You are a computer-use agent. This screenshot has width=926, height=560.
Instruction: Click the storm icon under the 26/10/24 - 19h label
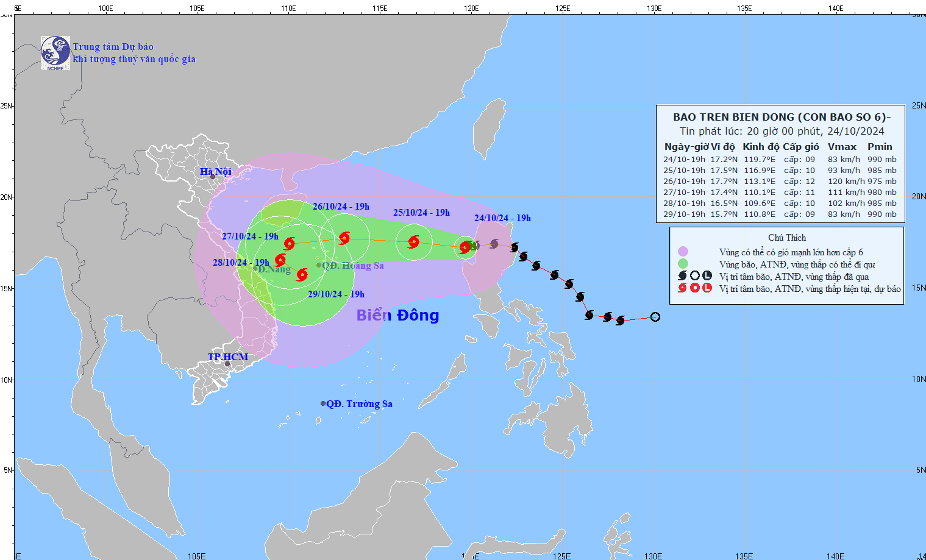(344, 238)
